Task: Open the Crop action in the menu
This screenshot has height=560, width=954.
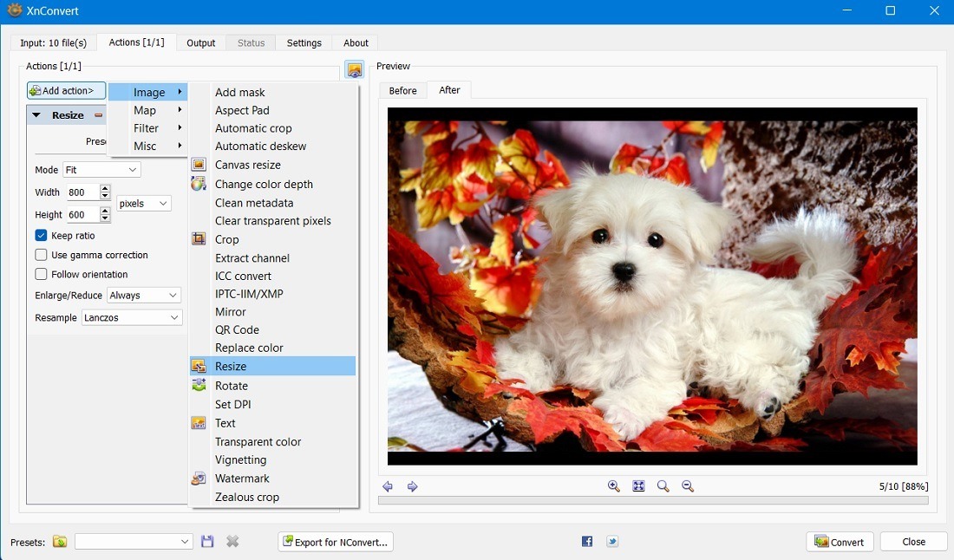Action: 226,239
